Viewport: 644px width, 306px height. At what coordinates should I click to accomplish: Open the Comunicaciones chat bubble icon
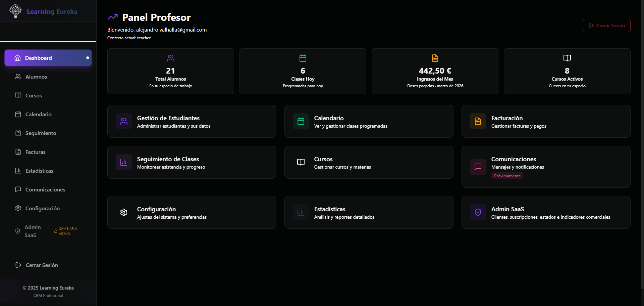tap(18, 189)
